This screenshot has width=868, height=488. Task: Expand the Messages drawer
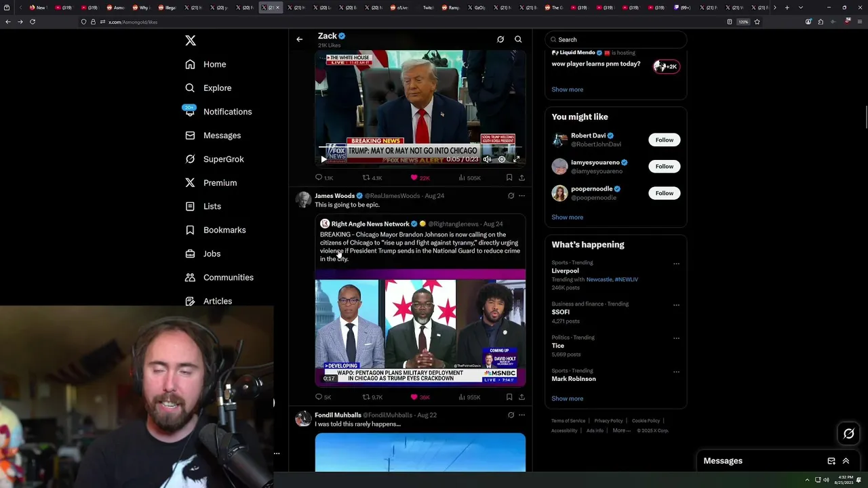tap(846, 461)
